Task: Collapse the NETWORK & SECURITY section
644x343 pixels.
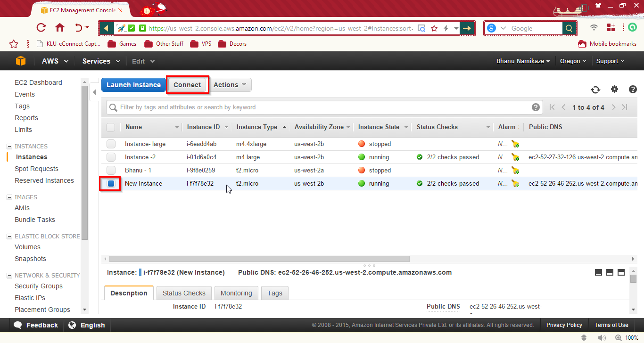Action: pyautogui.click(x=9, y=276)
